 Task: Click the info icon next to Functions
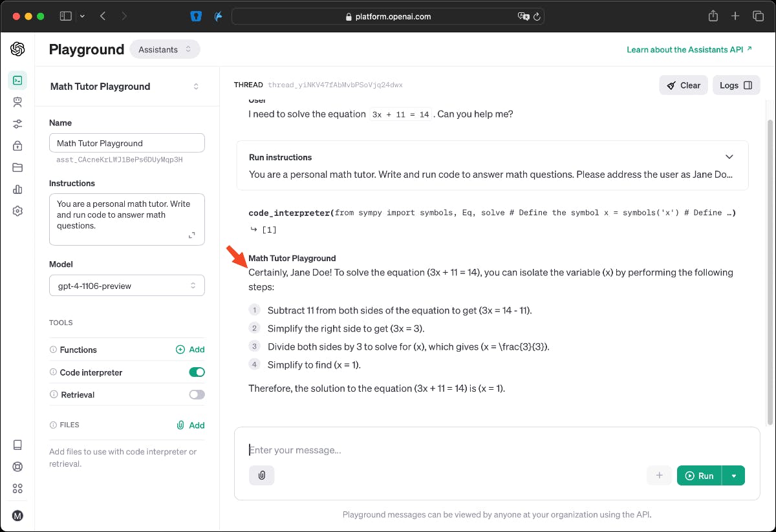[x=53, y=350]
